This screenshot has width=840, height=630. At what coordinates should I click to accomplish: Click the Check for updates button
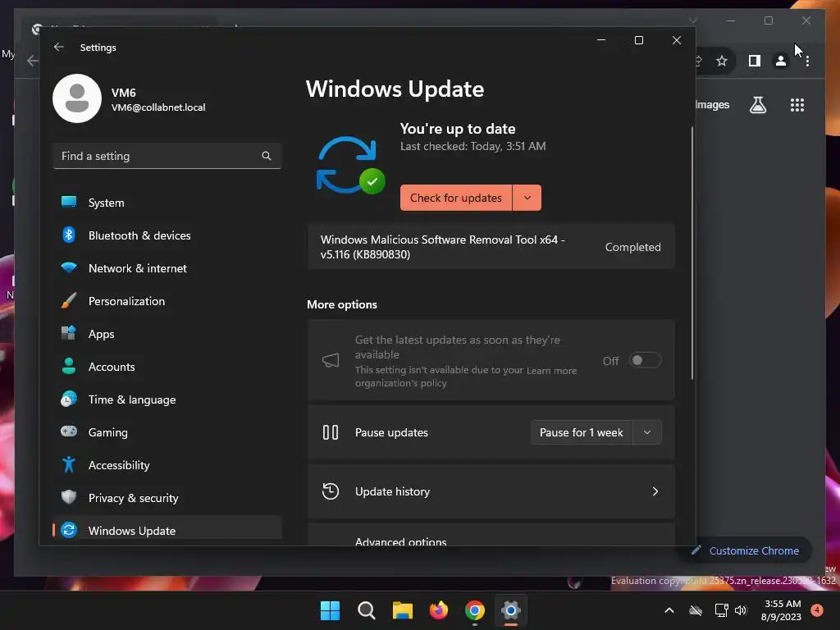click(456, 198)
